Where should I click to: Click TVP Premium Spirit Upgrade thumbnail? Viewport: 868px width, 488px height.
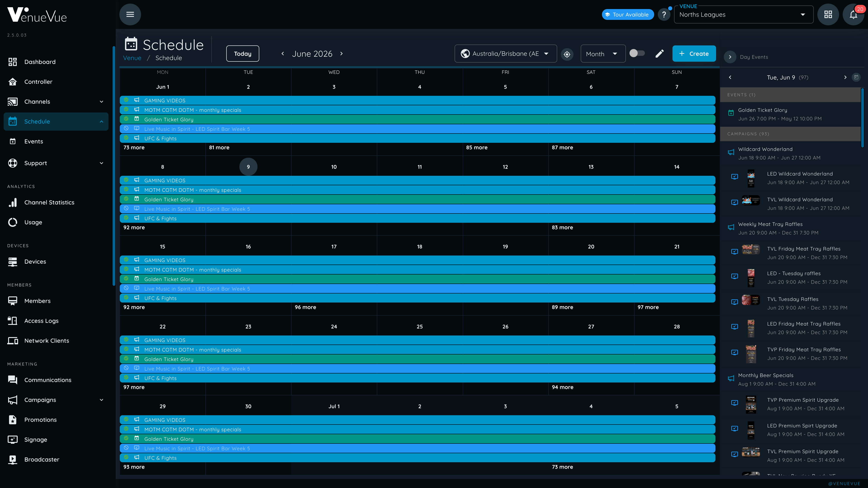[x=751, y=404]
